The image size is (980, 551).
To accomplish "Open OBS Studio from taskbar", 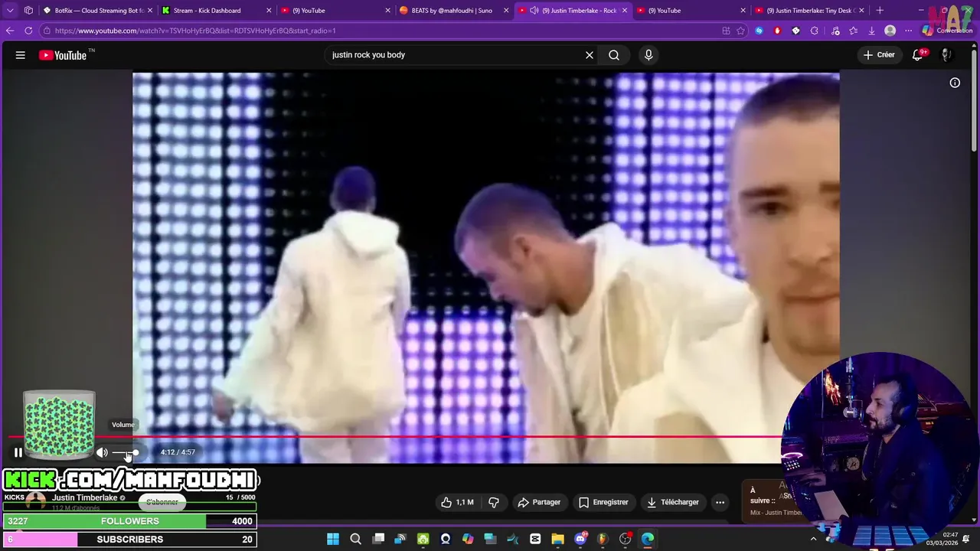I will click(625, 539).
